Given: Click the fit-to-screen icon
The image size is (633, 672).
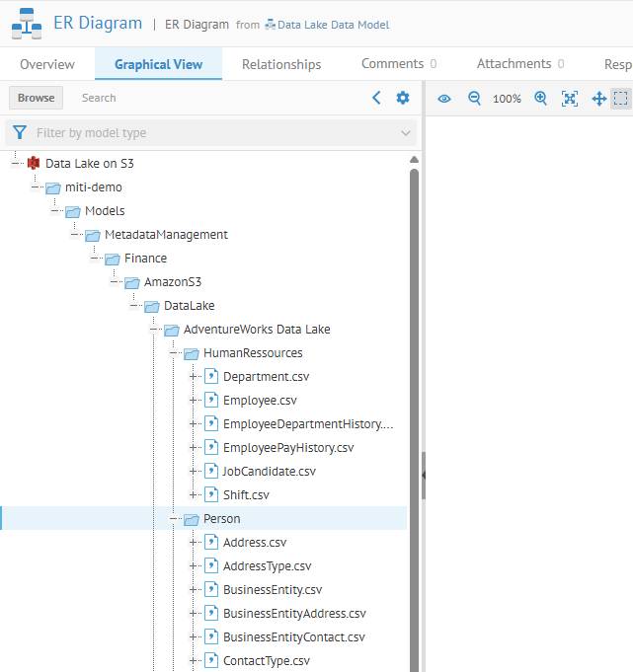Looking at the screenshot, I should tap(569, 99).
